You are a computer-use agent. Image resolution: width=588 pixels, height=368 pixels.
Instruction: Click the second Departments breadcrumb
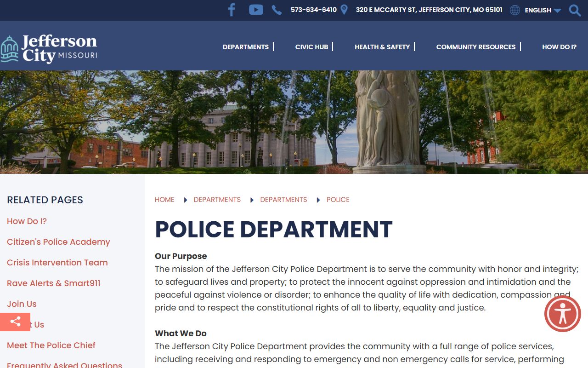point(283,200)
